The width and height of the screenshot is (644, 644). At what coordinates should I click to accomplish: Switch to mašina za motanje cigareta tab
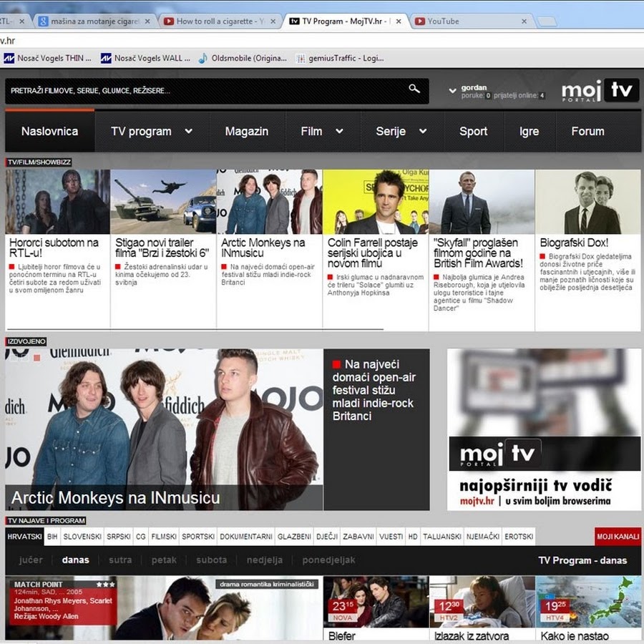(94, 21)
